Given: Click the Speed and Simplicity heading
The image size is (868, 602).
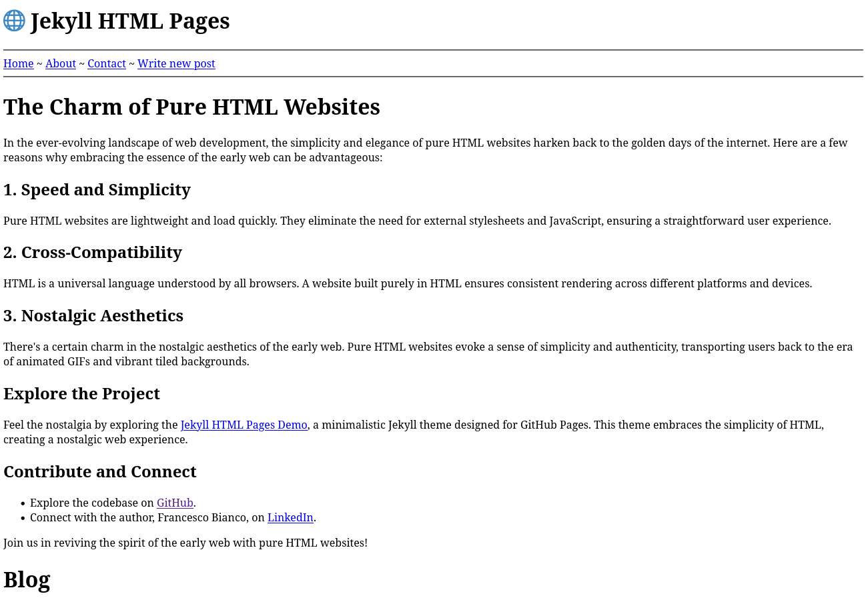Looking at the screenshot, I should pyautogui.click(x=97, y=190).
